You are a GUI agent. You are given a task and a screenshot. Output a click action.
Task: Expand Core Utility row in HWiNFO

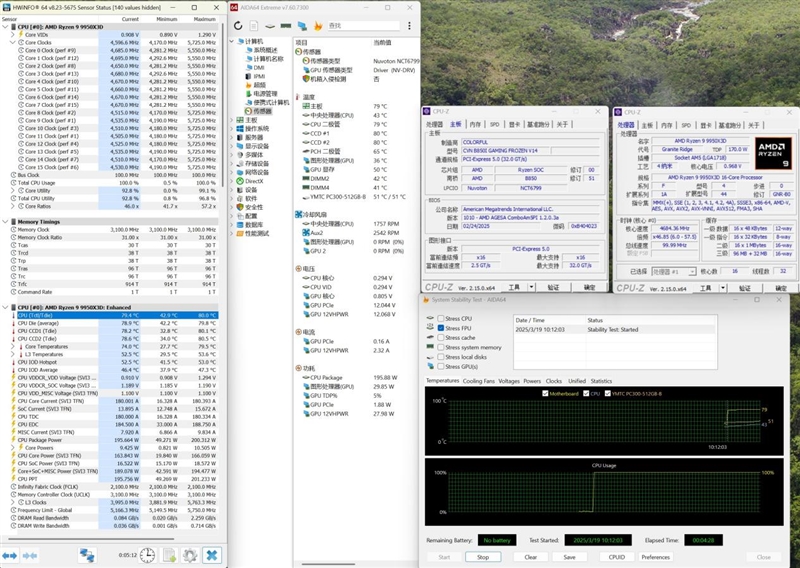click(x=13, y=191)
